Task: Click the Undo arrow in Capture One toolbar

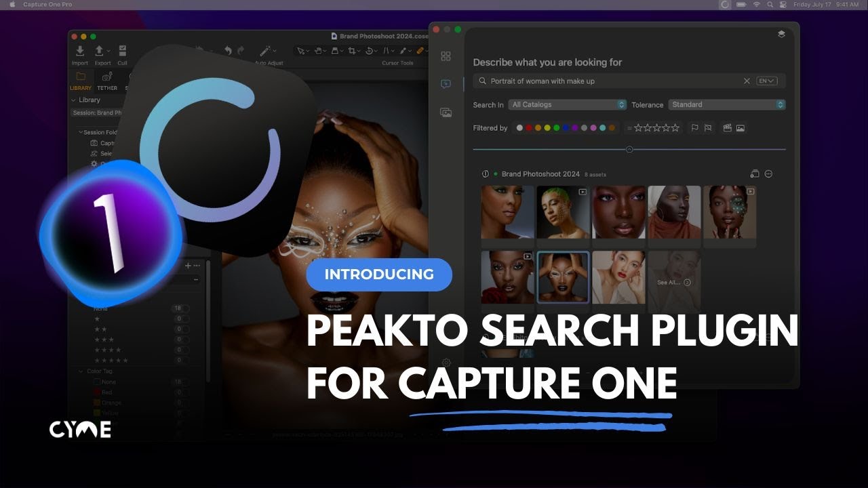Action: 229,51
